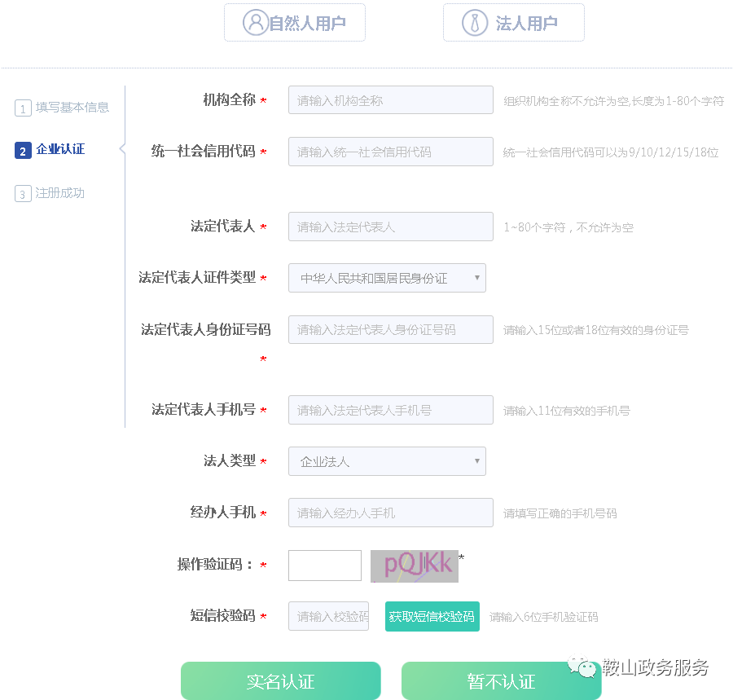The image size is (733, 700).
Task: Click the 统一社会信用代码 input field
Action: (x=390, y=151)
